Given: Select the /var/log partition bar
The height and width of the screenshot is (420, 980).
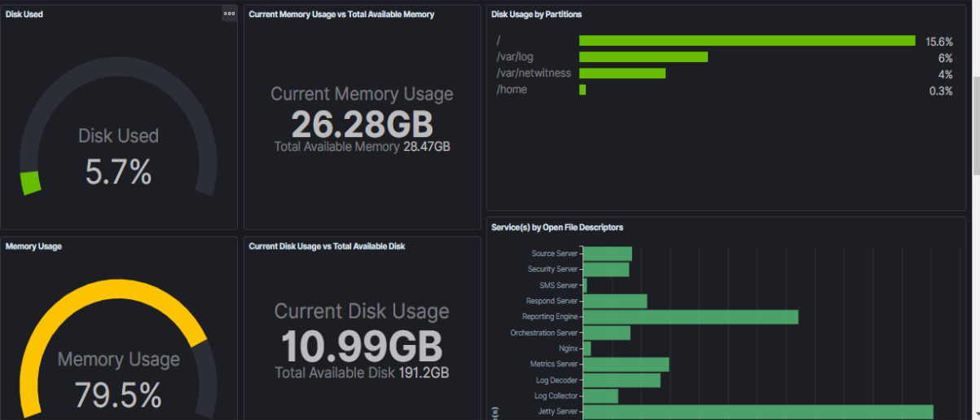Looking at the screenshot, I should pyautogui.click(x=643, y=57).
